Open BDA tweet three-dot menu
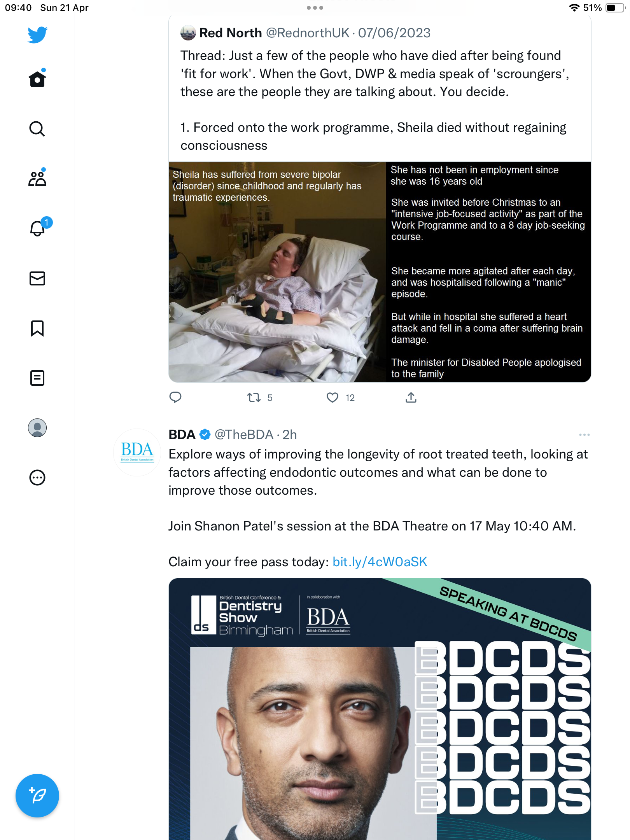The image size is (630, 840). coord(584,435)
